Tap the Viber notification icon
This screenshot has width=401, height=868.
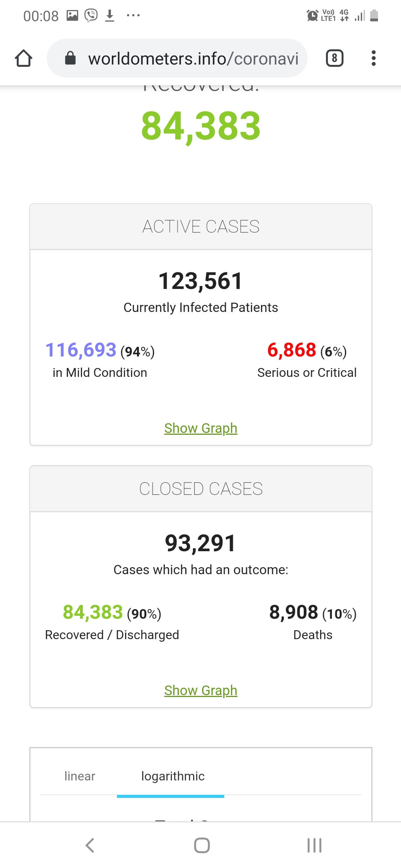pyautogui.click(x=91, y=16)
